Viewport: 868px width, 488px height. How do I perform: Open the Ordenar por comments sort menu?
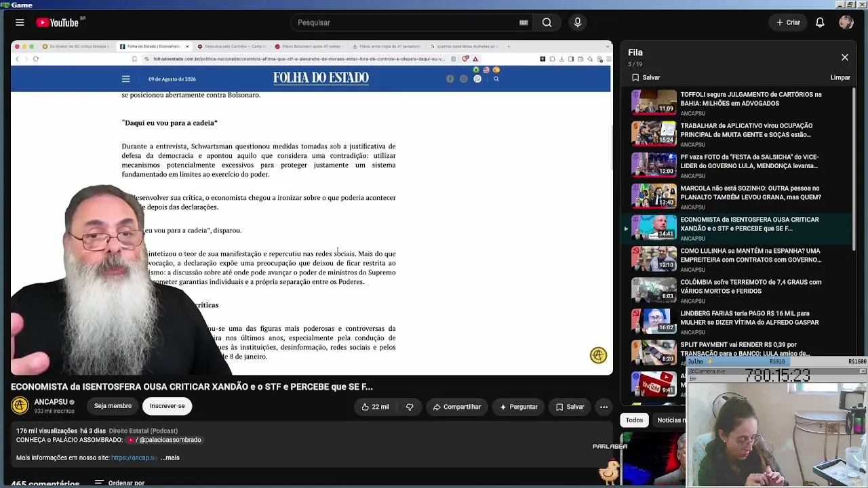tap(119, 483)
